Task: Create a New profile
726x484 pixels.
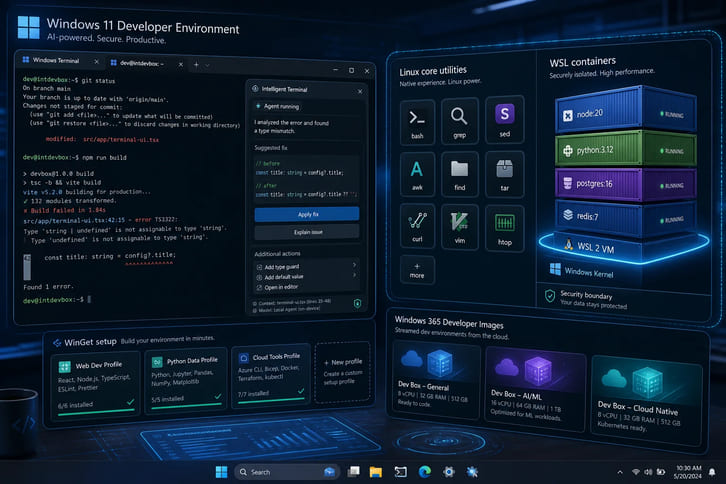Action: click(x=343, y=371)
